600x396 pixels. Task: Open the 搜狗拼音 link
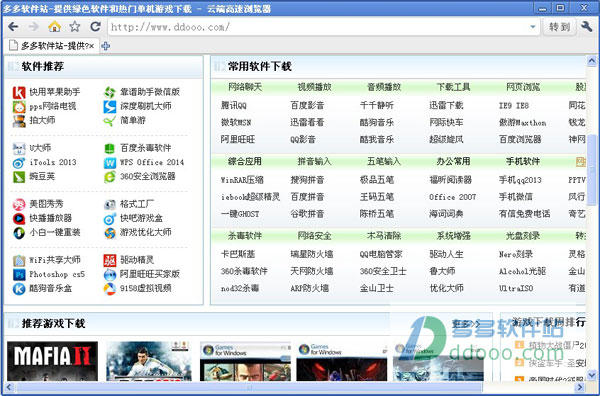tap(307, 180)
